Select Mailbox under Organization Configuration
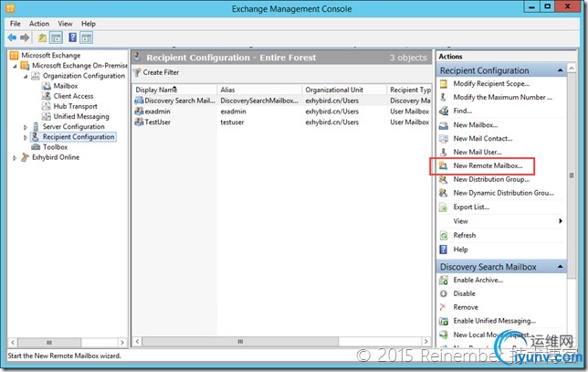 [x=66, y=86]
